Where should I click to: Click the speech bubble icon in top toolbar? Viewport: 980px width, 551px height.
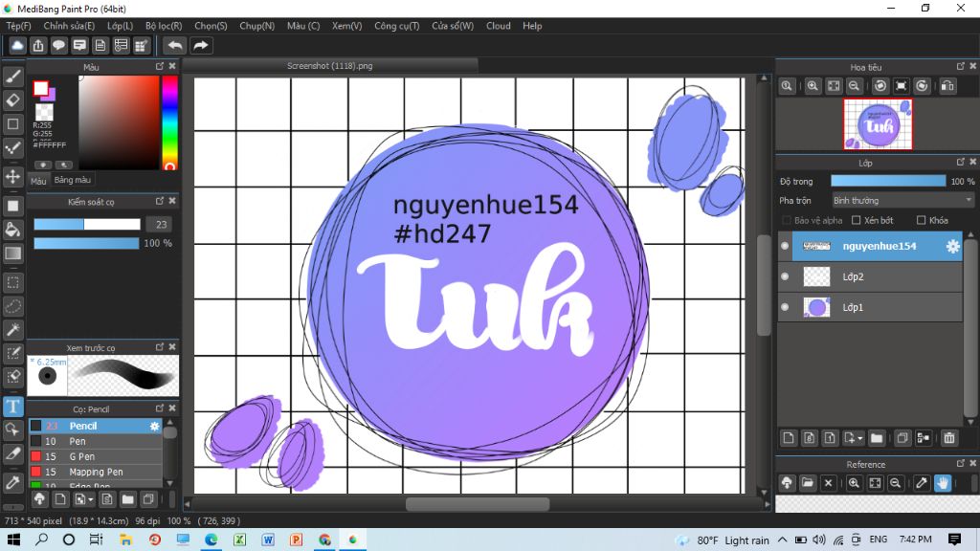coord(58,45)
